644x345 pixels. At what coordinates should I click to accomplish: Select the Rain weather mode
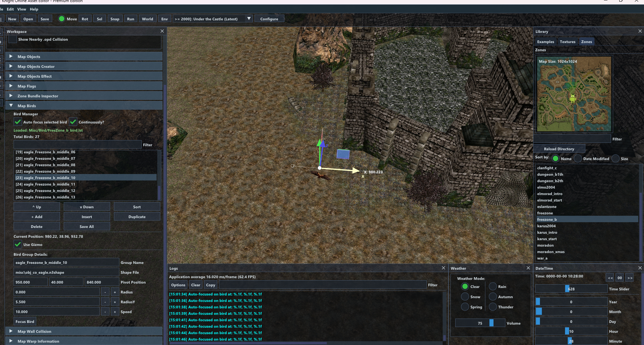(493, 287)
